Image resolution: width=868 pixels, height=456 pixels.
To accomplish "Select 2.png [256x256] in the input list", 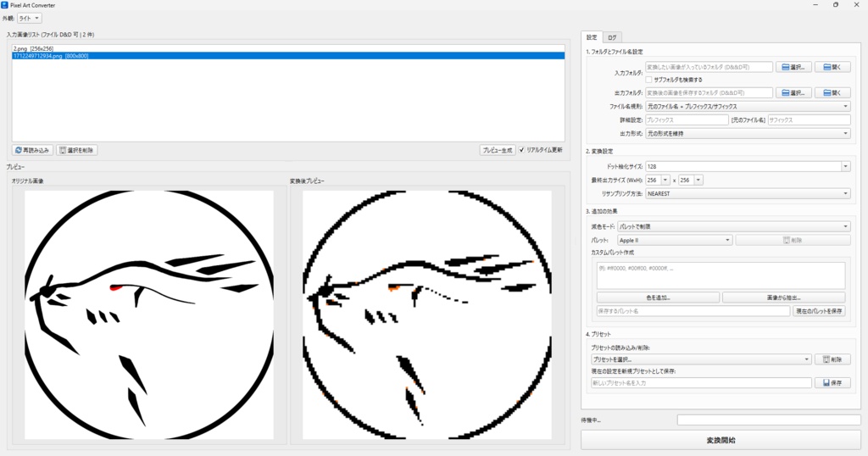I will click(288, 48).
